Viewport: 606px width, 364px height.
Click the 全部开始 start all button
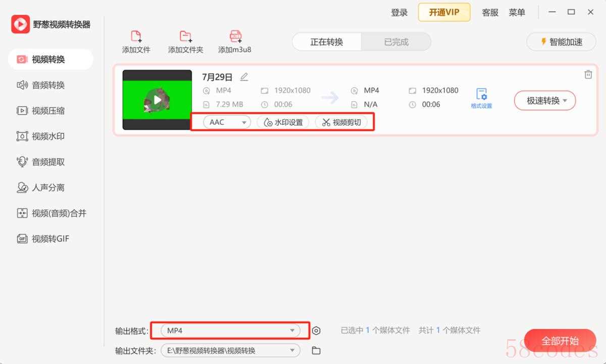pos(560,340)
